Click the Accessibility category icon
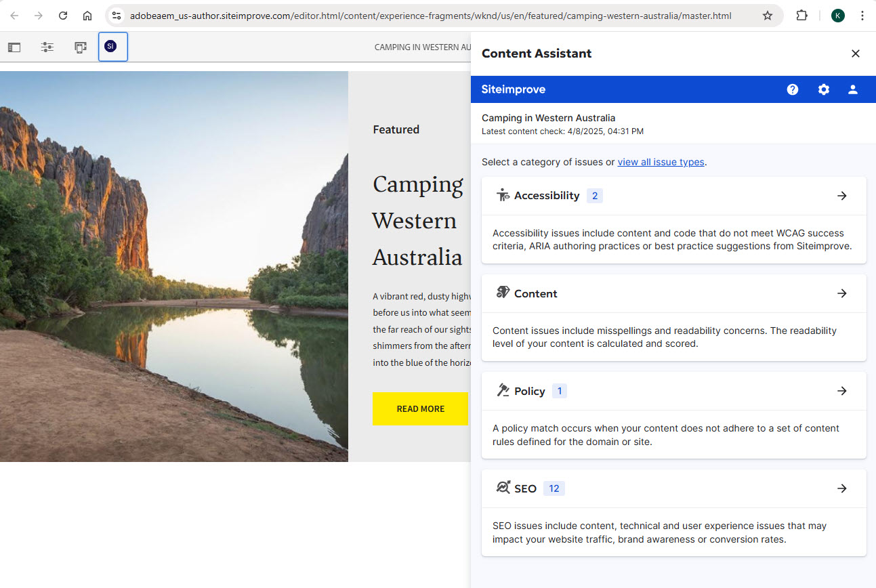 pyautogui.click(x=503, y=194)
